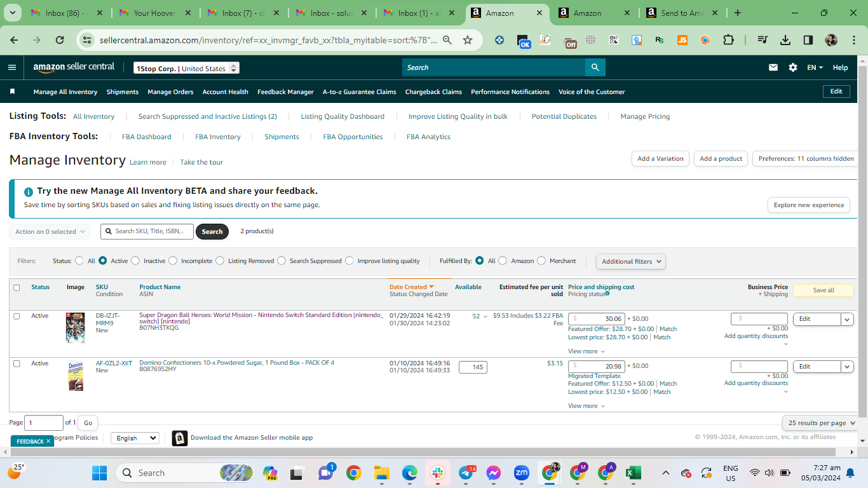Click the zoom magnifier icon in address bar
The image size is (868, 488).
coord(447,40)
